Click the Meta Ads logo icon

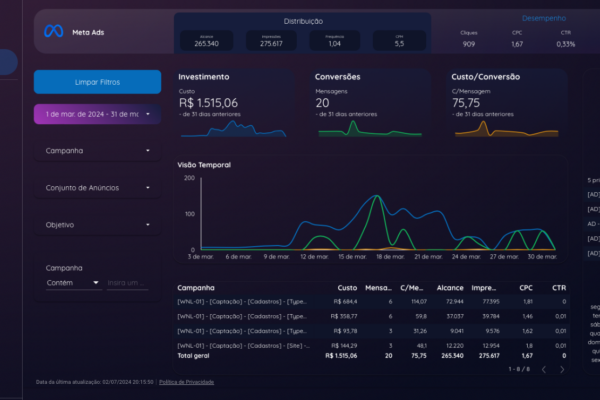point(54,31)
